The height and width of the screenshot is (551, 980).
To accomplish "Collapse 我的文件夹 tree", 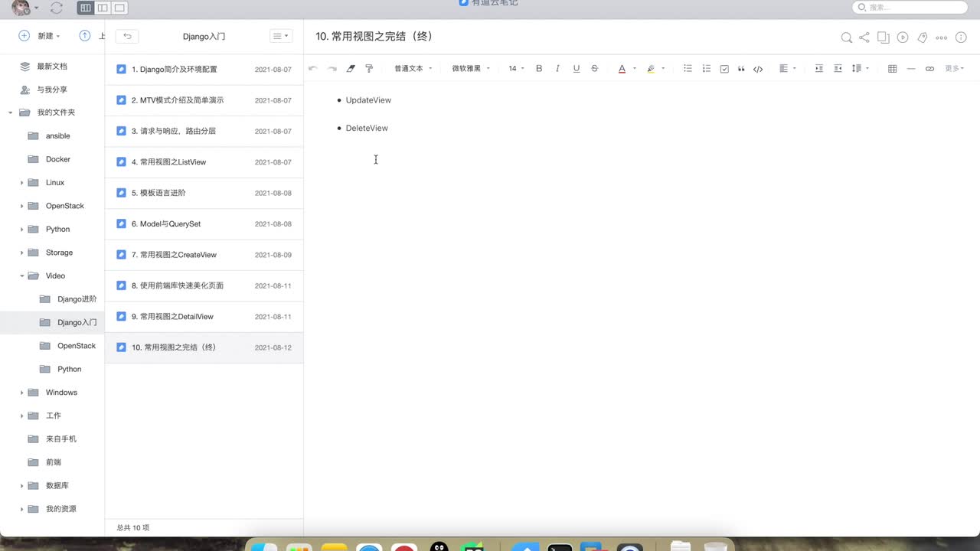I will coord(10,112).
